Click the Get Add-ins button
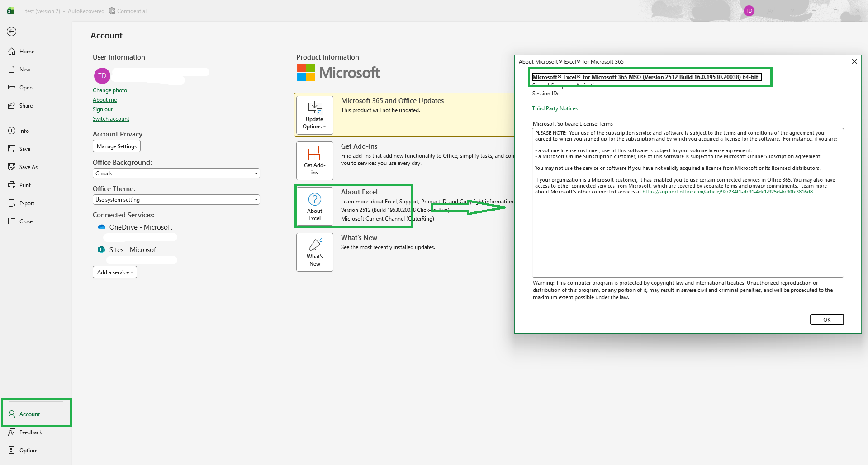The image size is (868, 465). coord(315,161)
